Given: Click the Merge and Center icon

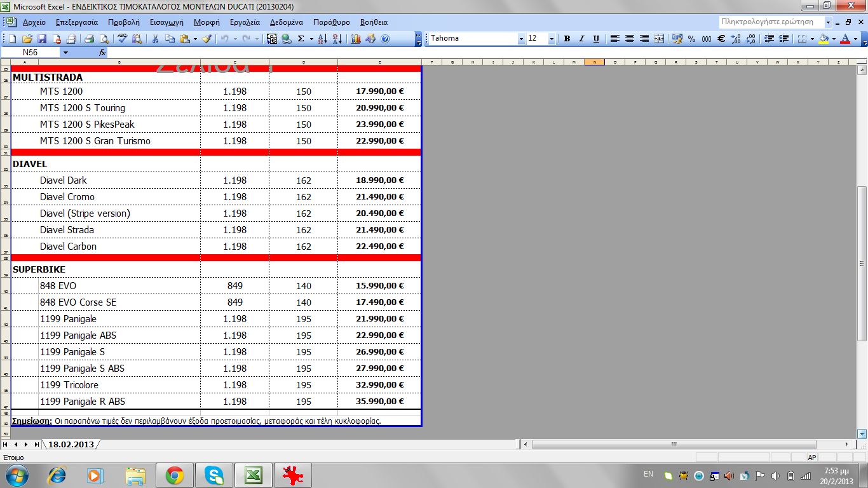Looking at the screenshot, I should point(659,39).
